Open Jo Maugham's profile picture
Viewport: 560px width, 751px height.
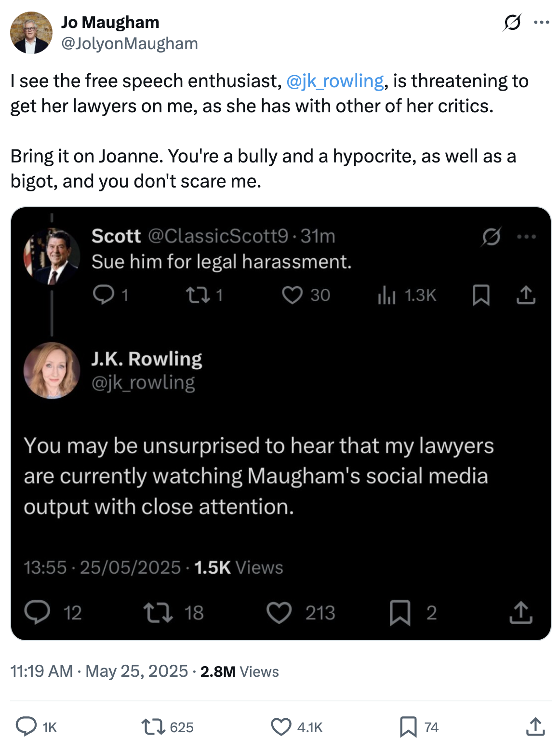click(x=31, y=33)
